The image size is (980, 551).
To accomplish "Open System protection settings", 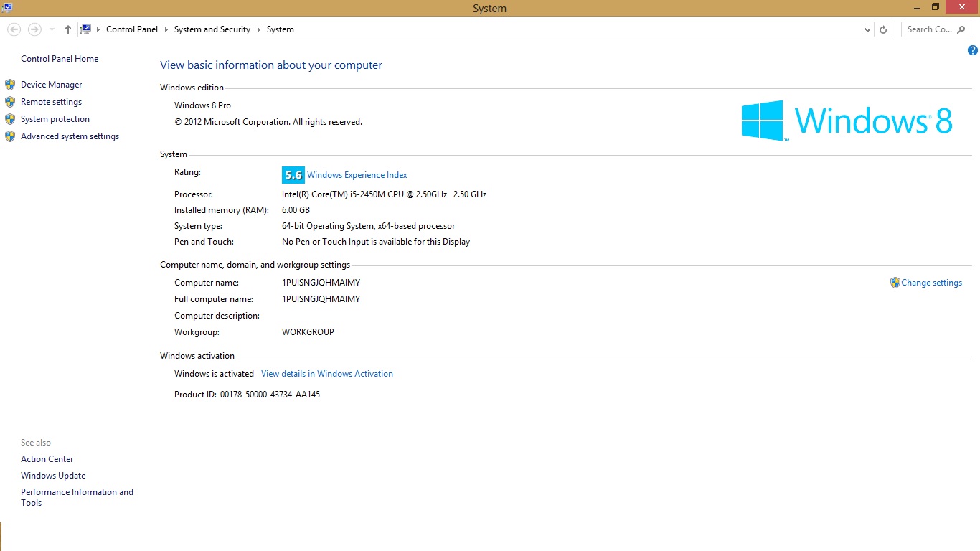I will (x=55, y=119).
